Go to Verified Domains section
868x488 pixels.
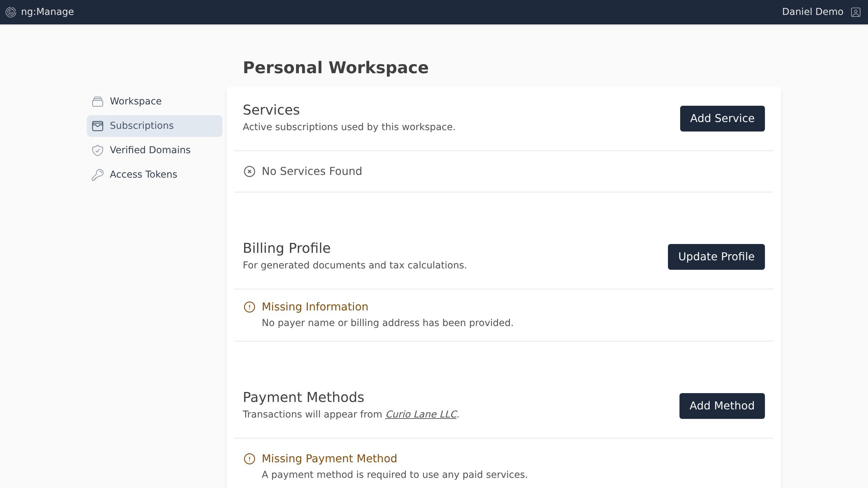tap(150, 150)
